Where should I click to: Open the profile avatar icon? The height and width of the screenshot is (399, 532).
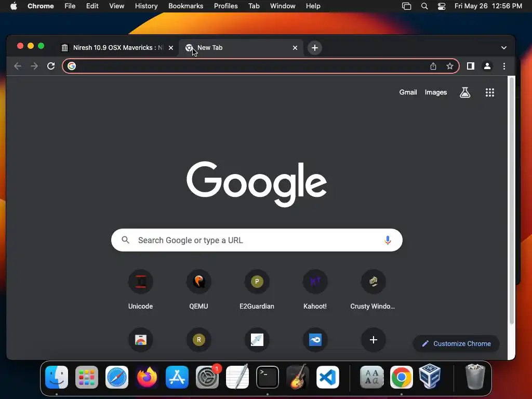(487, 66)
